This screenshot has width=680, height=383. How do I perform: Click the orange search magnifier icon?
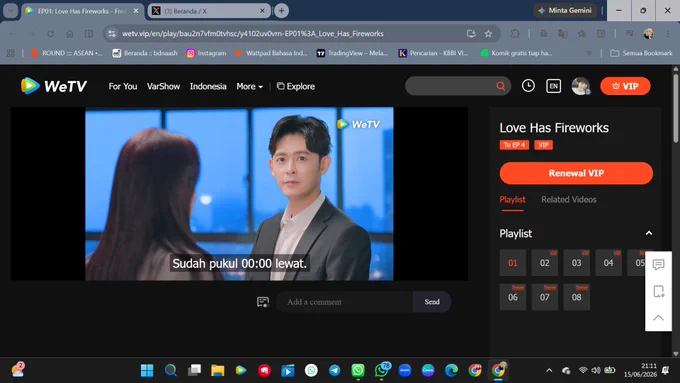click(x=500, y=86)
